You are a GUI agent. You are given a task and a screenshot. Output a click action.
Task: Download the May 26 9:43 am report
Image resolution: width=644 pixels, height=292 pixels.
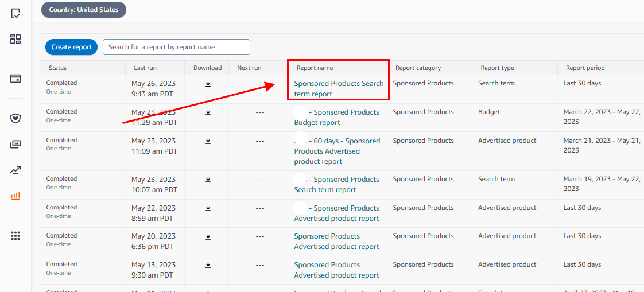[x=208, y=84]
